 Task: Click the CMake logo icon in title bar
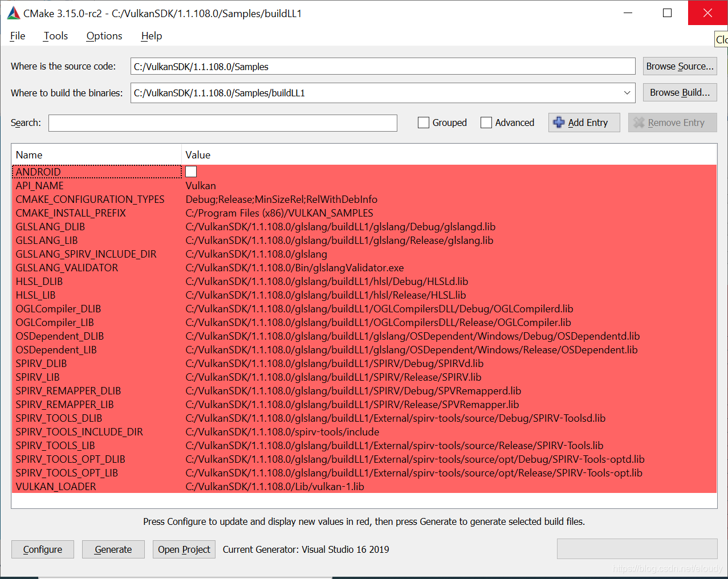tap(14, 13)
